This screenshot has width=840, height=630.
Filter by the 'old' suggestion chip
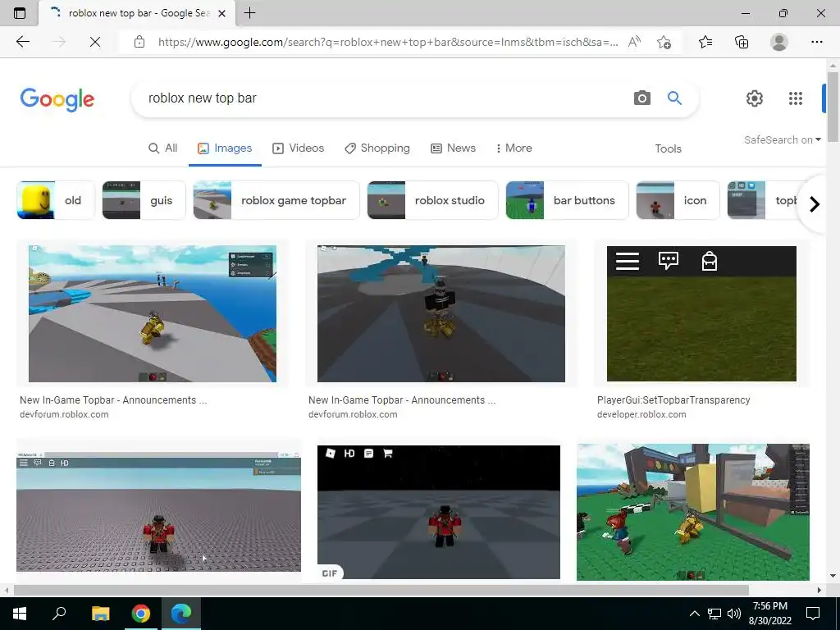[56, 200]
